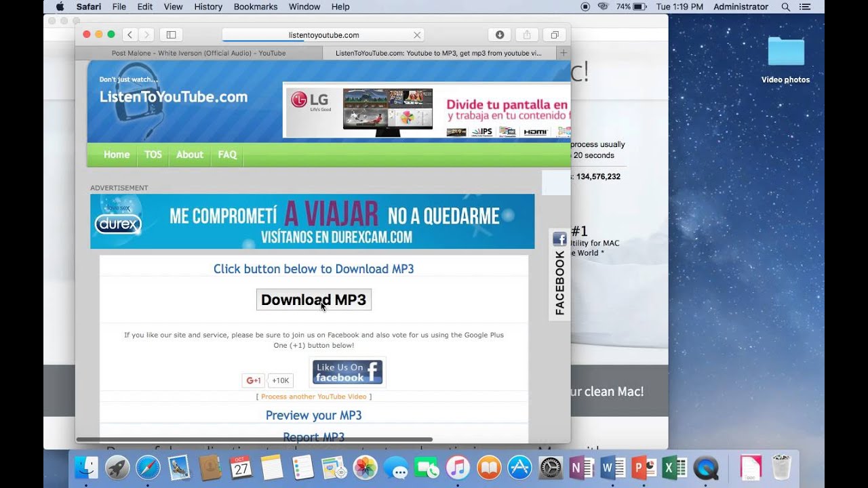Open System Preferences gear in Dock

[x=551, y=468]
